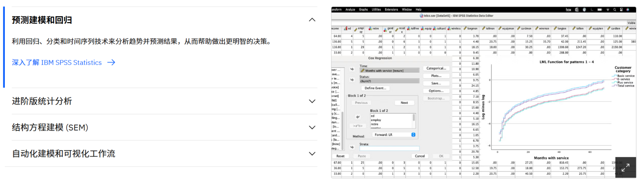644x194 pixels.
Task: Open the Method dropdown showing Forward: LR
Action: [x=393, y=135]
